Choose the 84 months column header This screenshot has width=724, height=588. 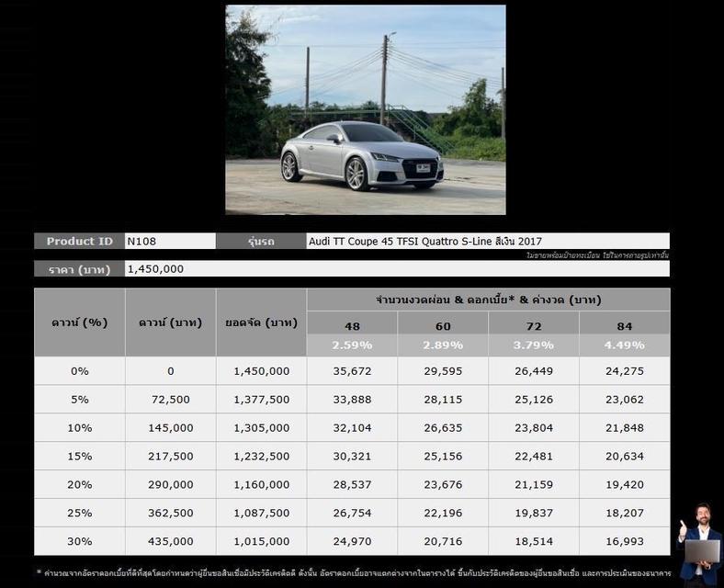(x=625, y=326)
